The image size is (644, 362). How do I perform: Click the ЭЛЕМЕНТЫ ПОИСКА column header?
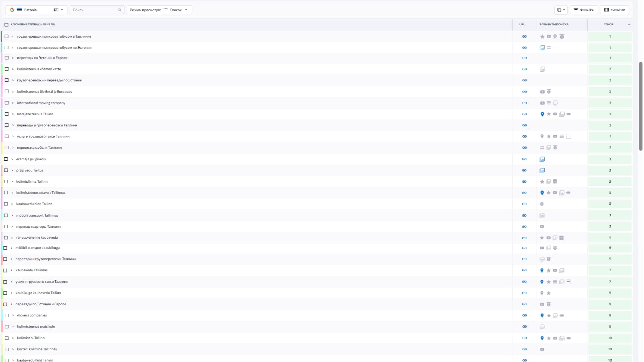(x=554, y=24)
